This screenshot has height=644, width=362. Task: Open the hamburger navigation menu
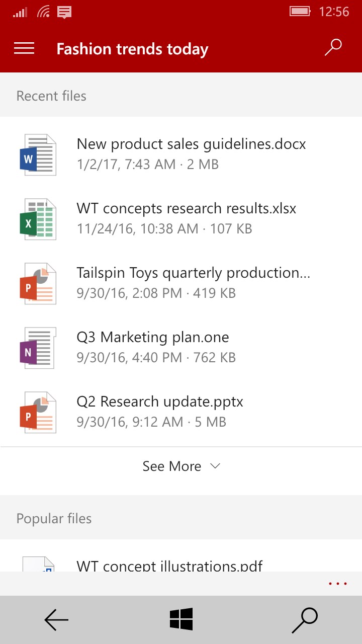tap(24, 48)
